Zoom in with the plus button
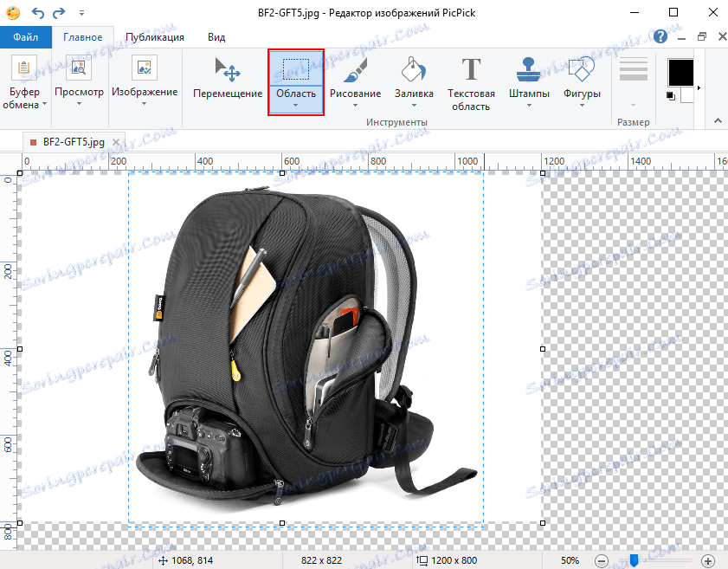Screen dimensions: 728x569 tap(708, 560)
